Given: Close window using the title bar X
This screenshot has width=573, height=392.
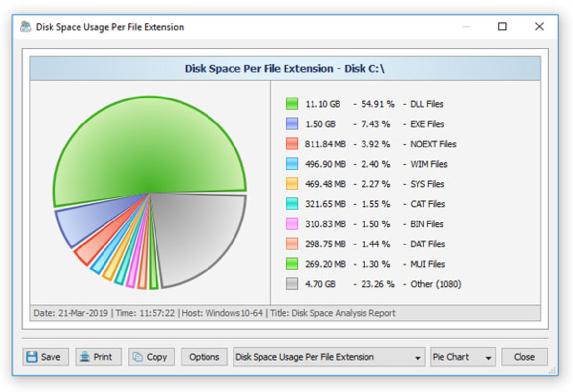Looking at the screenshot, I should [x=539, y=26].
